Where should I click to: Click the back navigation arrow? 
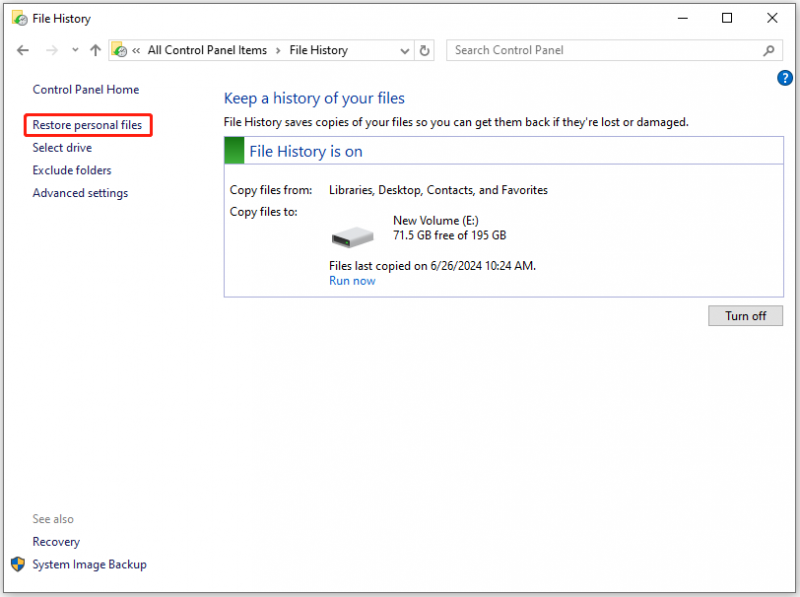click(x=22, y=50)
